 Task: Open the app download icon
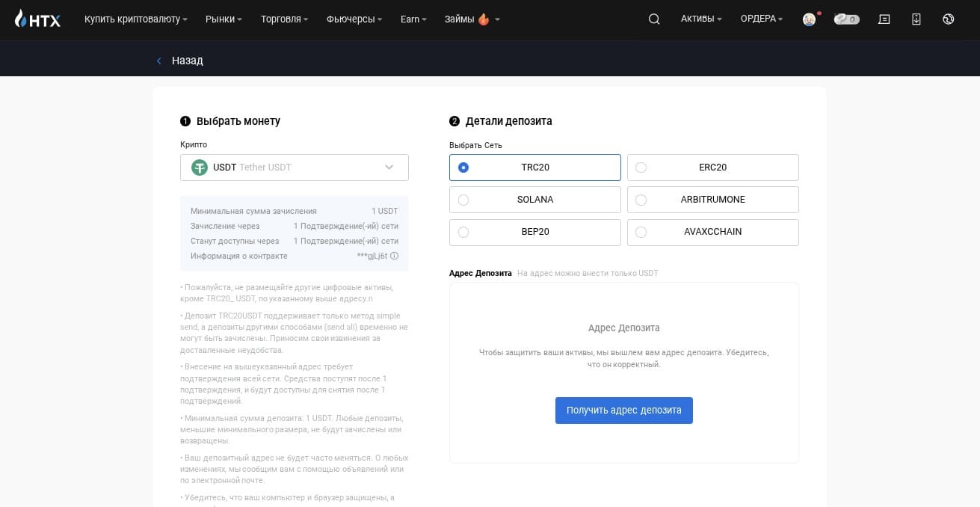[x=916, y=19]
